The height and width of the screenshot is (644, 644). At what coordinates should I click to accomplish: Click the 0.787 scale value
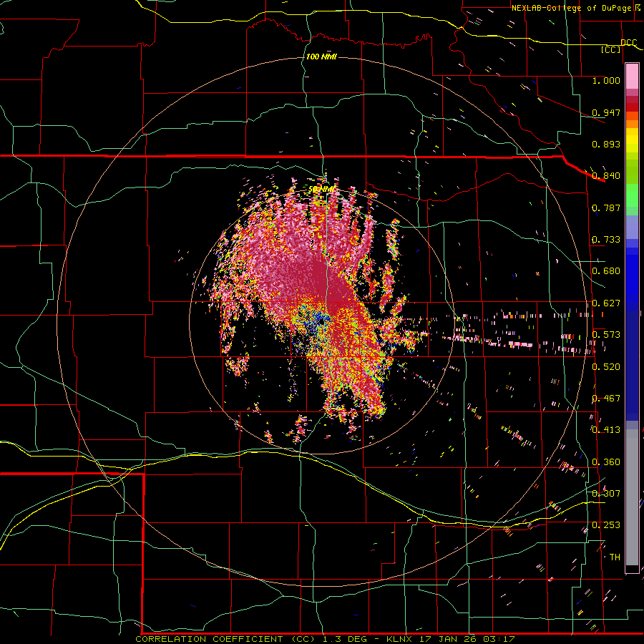point(606,208)
